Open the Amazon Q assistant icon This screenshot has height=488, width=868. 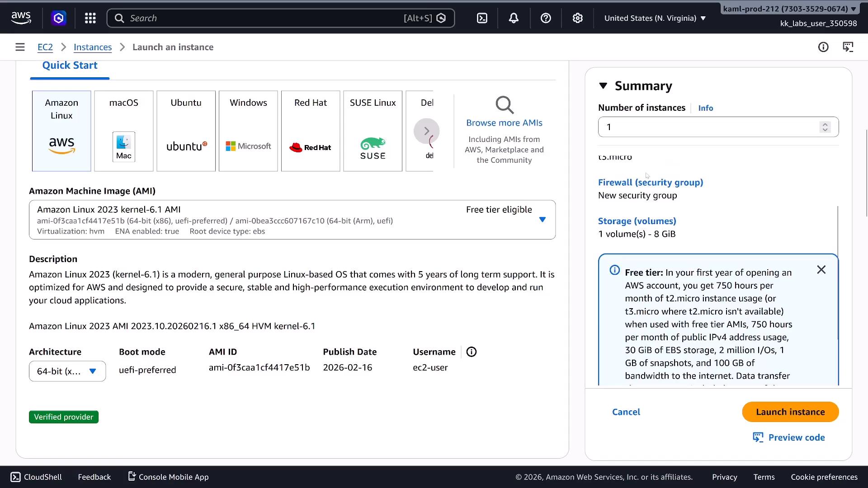click(58, 18)
